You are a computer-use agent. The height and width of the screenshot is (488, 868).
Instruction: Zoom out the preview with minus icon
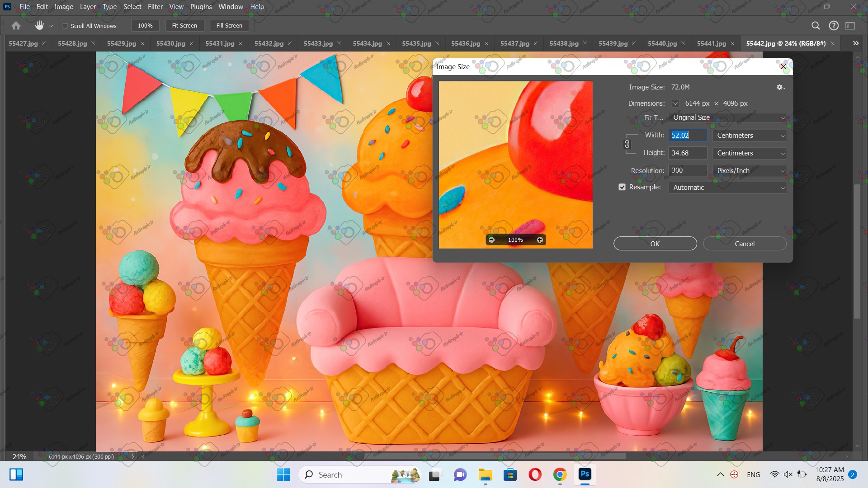[492, 240]
